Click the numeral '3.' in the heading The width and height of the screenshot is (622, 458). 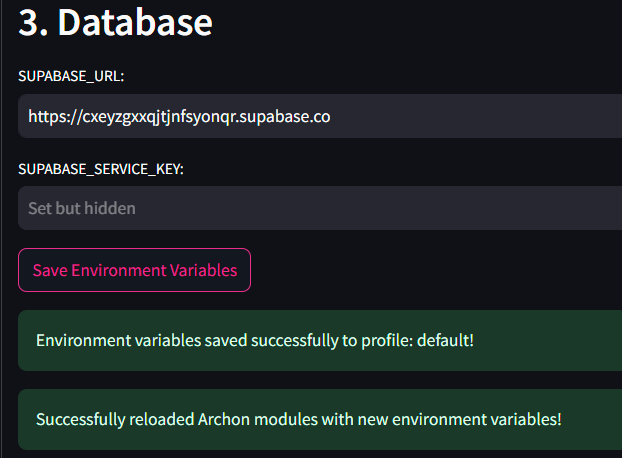click(x=33, y=23)
